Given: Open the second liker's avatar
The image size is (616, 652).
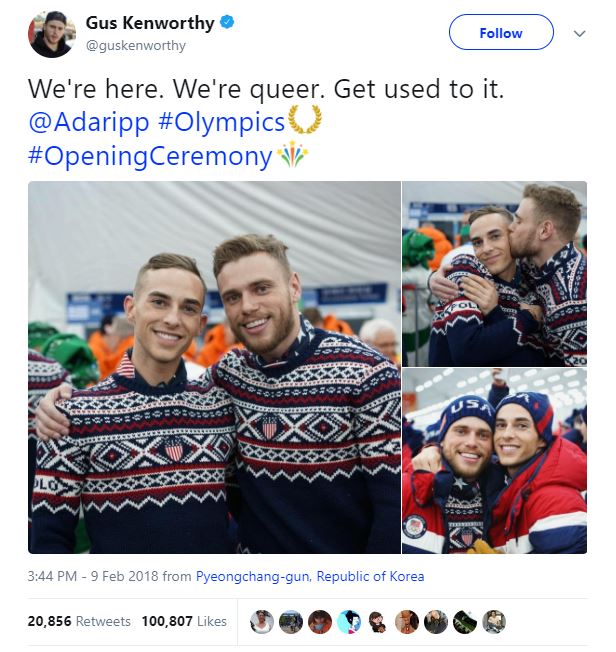Looking at the screenshot, I should (x=291, y=622).
